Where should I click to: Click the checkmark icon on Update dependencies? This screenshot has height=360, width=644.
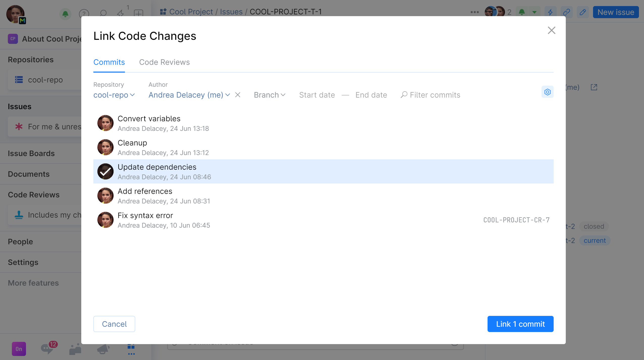pyautogui.click(x=105, y=171)
